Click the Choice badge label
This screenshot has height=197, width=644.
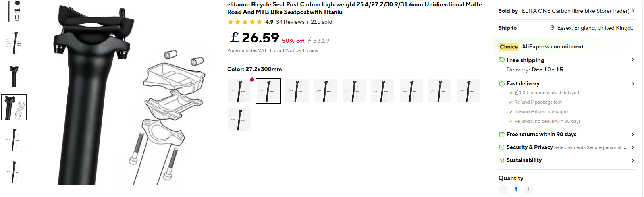509,47
